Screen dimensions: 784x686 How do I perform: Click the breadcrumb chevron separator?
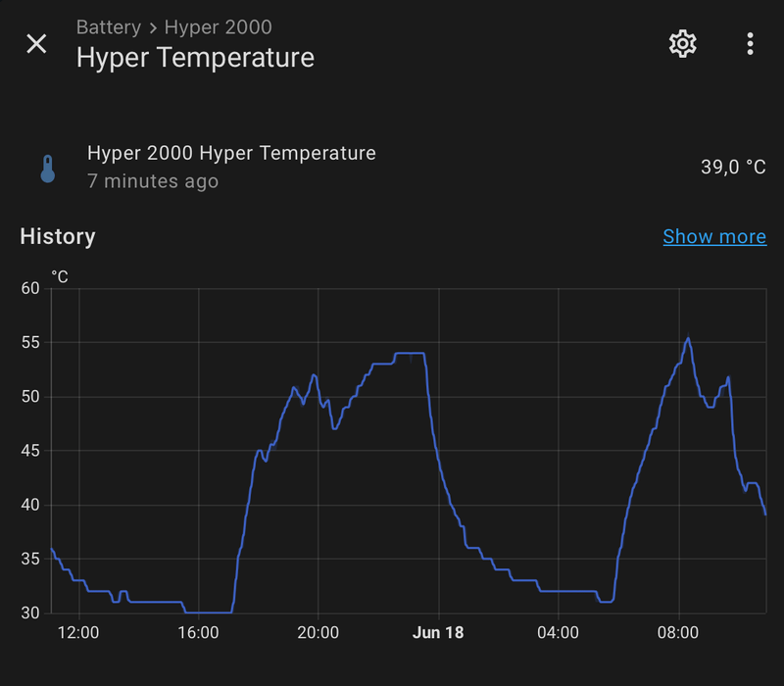click(153, 27)
